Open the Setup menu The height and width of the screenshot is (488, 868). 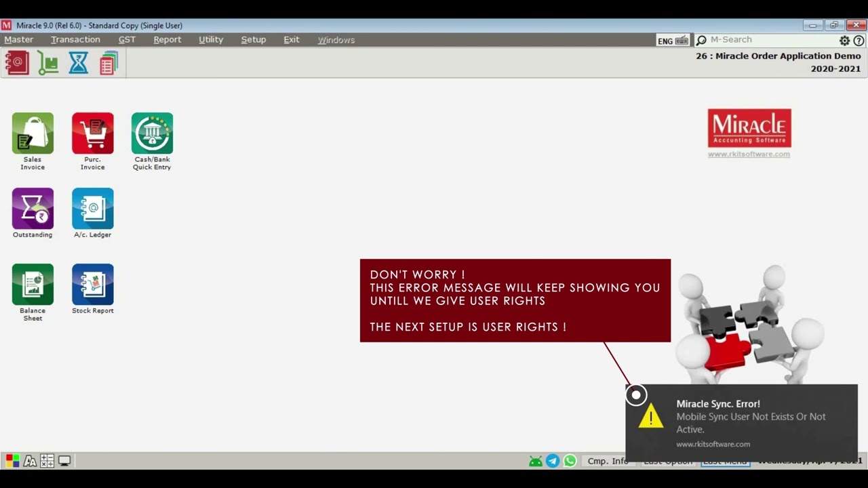[x=254, y=40]
